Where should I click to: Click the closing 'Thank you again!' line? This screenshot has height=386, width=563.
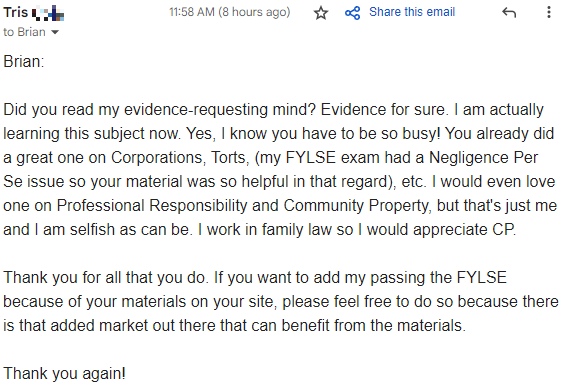coord(65,373)
